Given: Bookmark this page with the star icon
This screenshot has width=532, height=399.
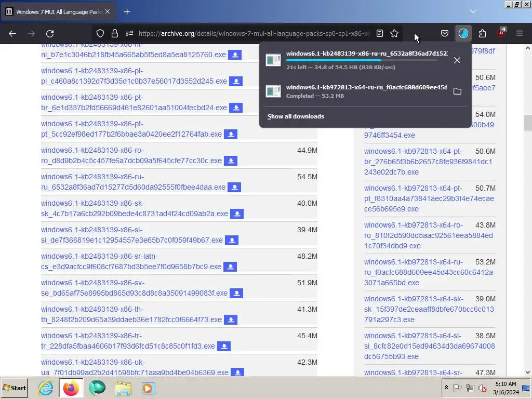Looking at the screenshot, I should point(394,33).
